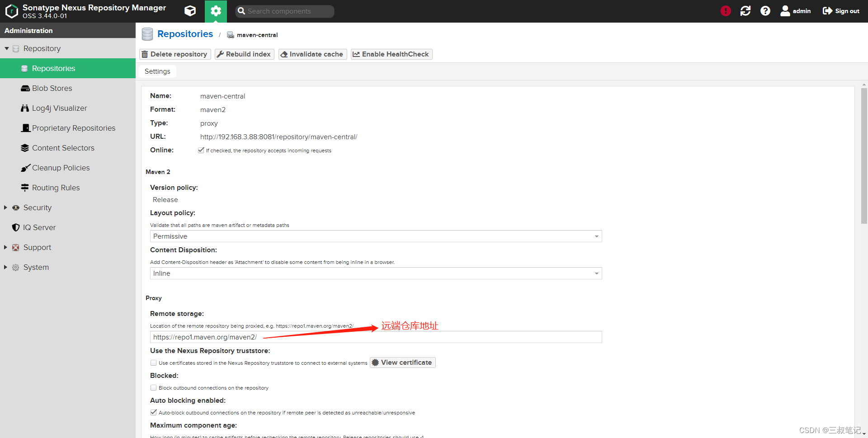Switch to the Settings tab

(x=157, y=71)
